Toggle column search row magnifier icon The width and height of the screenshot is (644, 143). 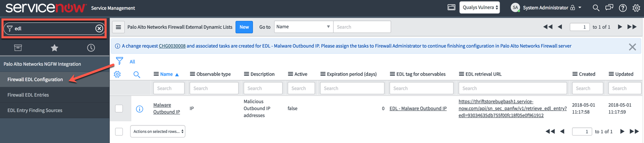[137, 74]
